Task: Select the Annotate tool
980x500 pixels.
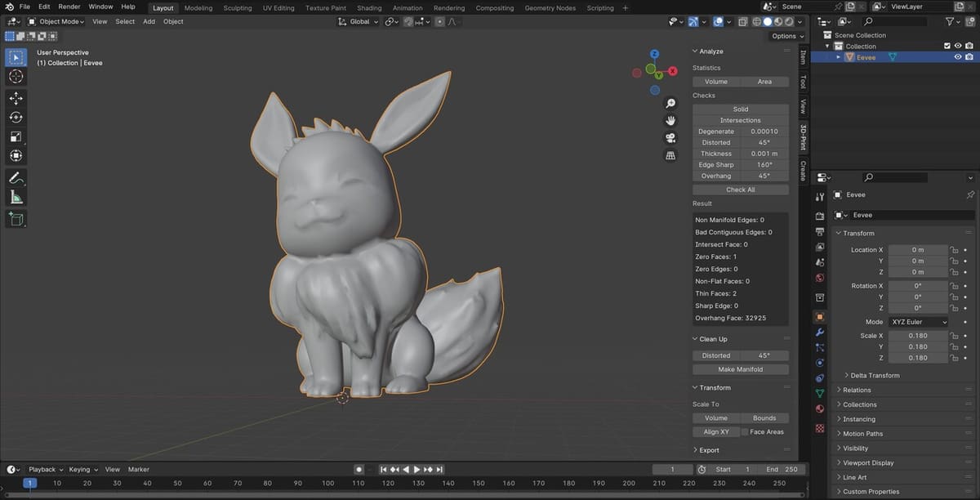Action: pyautogui.click(x=16, y=178)
